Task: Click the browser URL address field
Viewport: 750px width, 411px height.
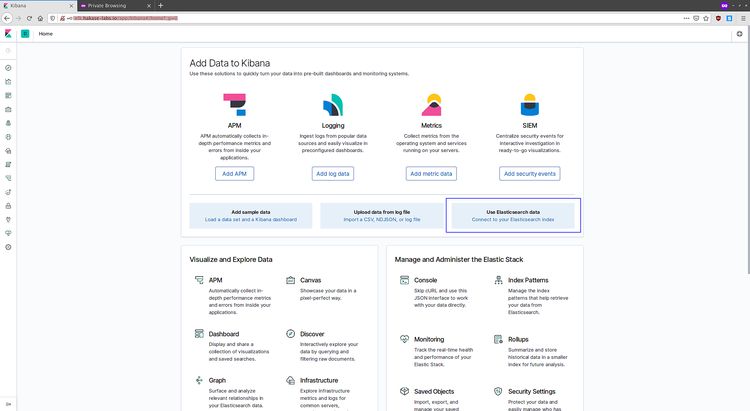Action: 368,18
